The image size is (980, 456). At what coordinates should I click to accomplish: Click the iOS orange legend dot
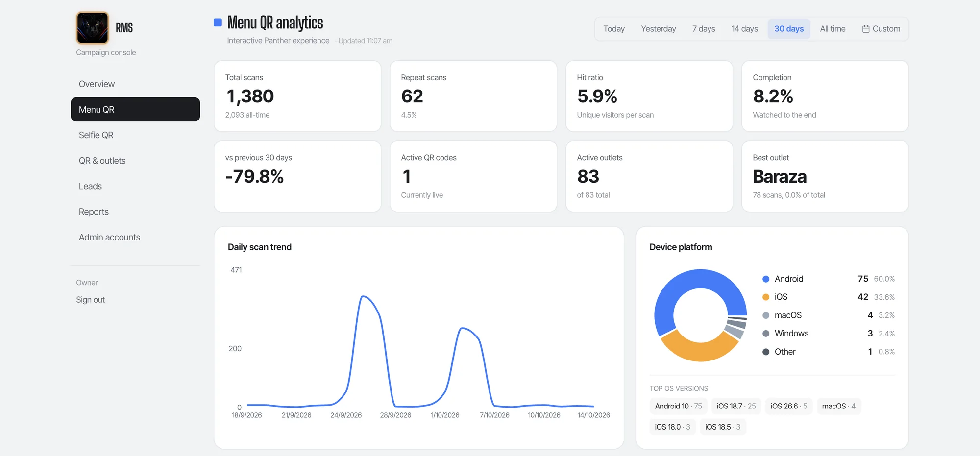[766, 297]
